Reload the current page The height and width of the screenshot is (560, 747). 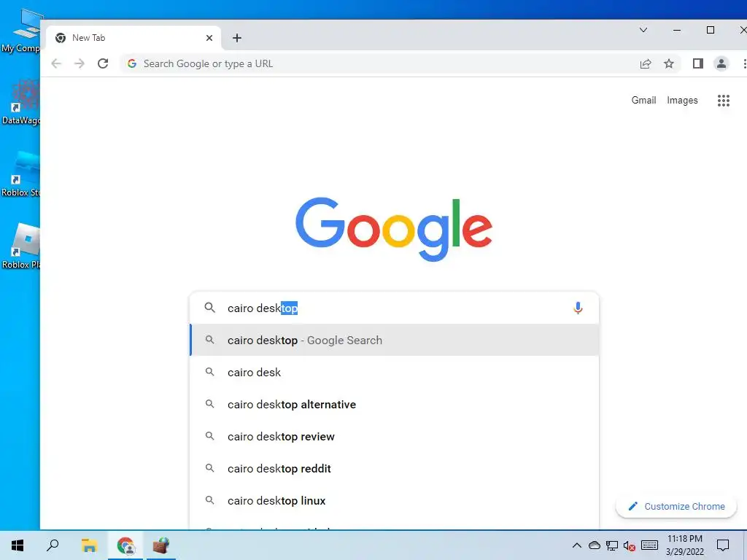103,63
